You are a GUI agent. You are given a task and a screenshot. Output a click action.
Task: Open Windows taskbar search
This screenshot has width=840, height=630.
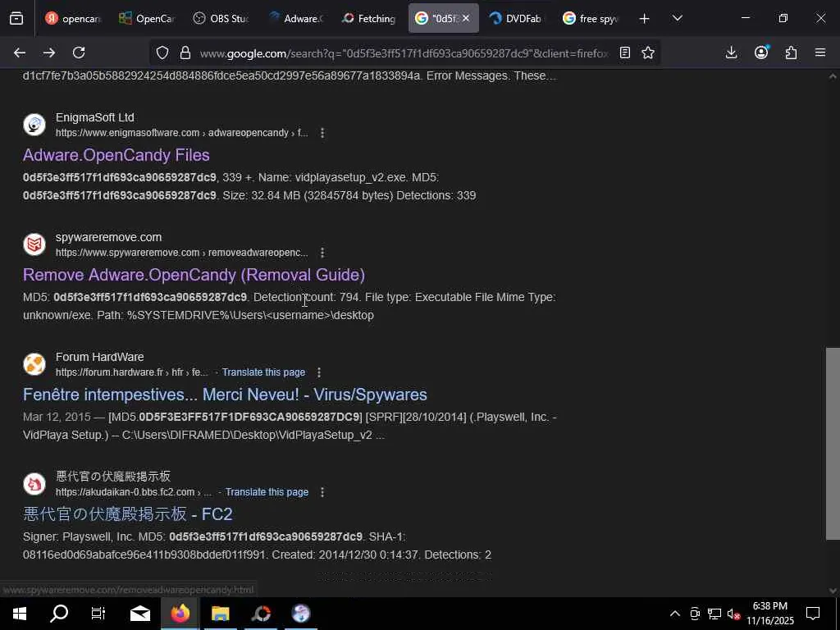coord(59,614)
